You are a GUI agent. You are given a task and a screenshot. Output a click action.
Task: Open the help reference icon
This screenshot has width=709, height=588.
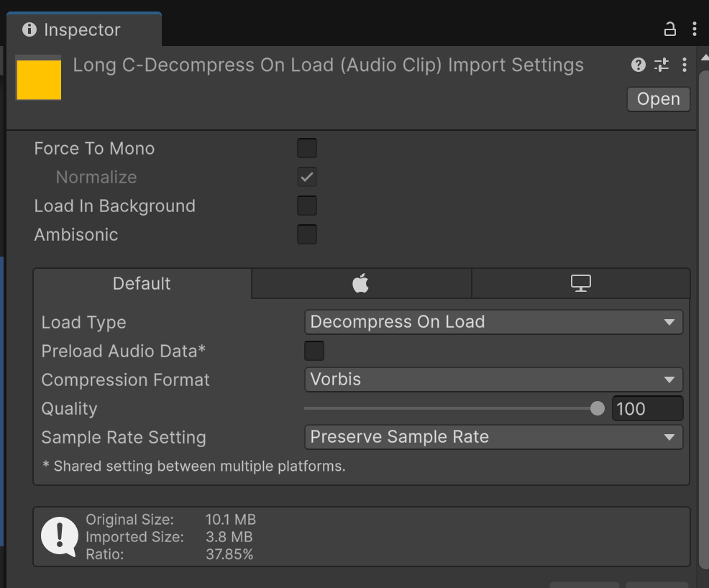pos(638,65)
